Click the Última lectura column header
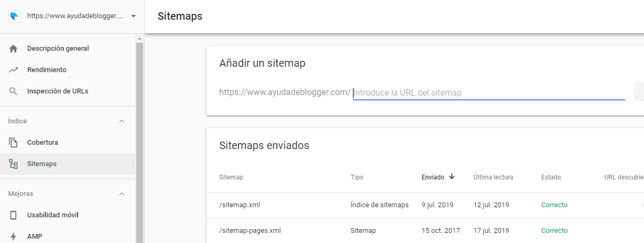 [493, 177]
